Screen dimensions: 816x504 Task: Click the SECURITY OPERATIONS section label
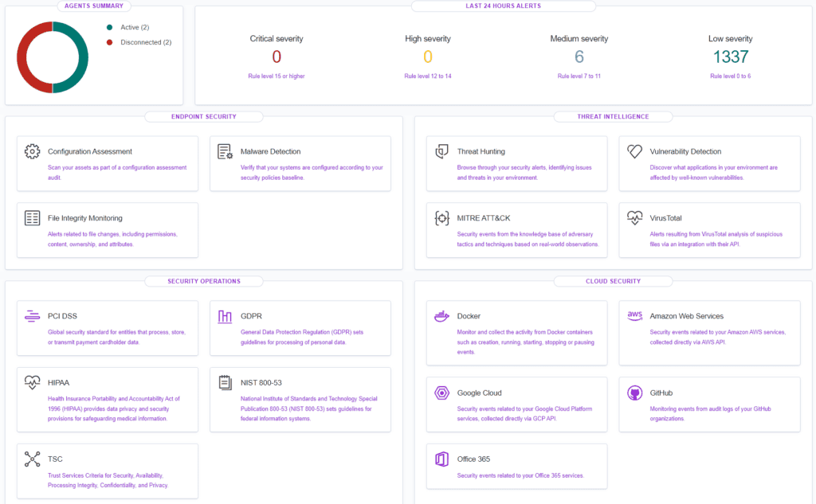click(x=205, y=281)
